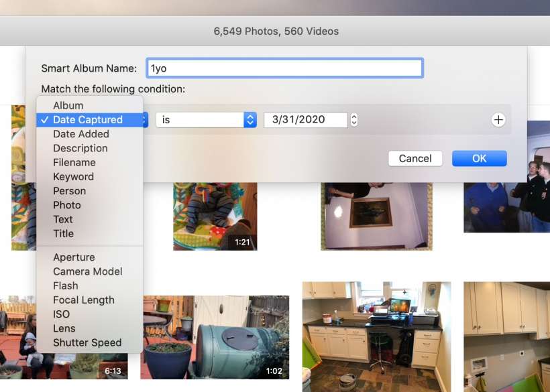Viewport: 550px width, 392px height.
Task: Choose Date Added in the menu
Action: [x=81, y=134]
